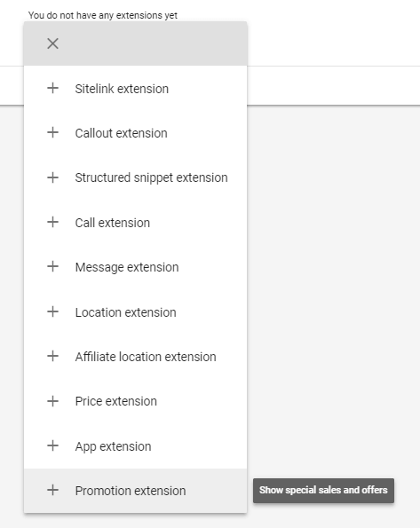Click the plus icon beside Sitelink extension
Screen dimensions: 420x528
(52, 88)
